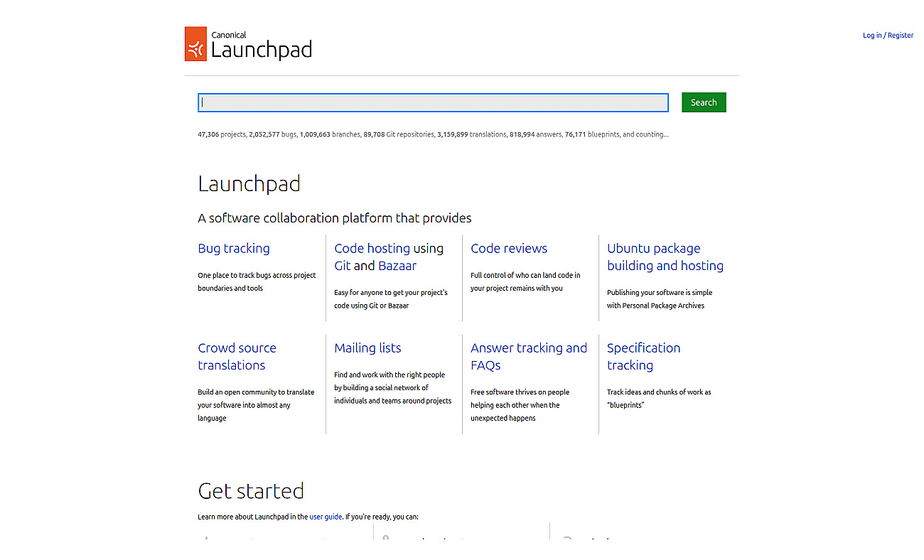Click the '89,708 Git repositories' statistic text
Screen dimensions: 924x560
(x=399, y=134)
